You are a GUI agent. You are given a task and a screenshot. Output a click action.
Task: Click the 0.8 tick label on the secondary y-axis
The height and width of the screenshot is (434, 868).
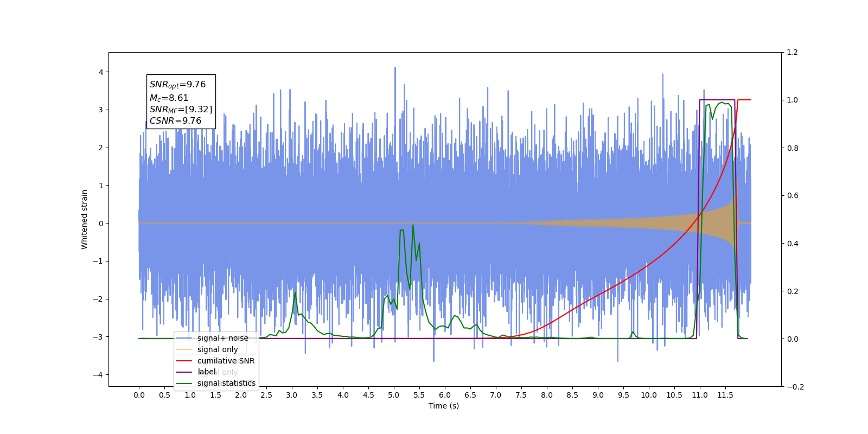click(x=792, y=148)
